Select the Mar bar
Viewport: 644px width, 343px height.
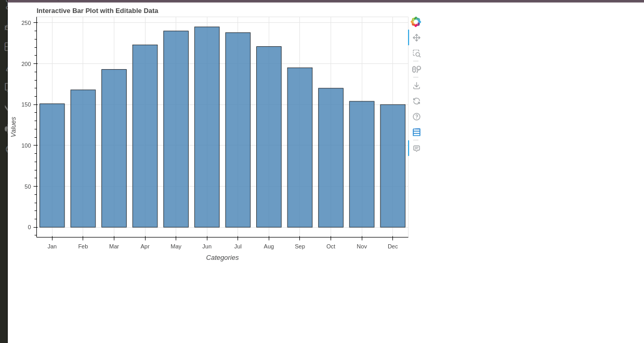pyautogui.click(x=114, y=148)
